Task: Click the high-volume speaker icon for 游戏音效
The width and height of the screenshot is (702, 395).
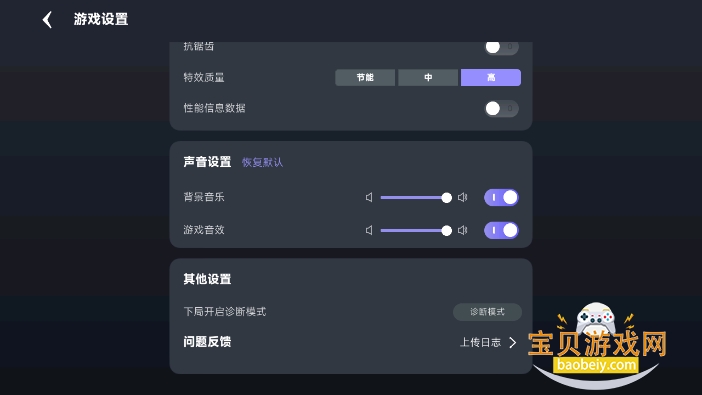Action: [462, 230]
